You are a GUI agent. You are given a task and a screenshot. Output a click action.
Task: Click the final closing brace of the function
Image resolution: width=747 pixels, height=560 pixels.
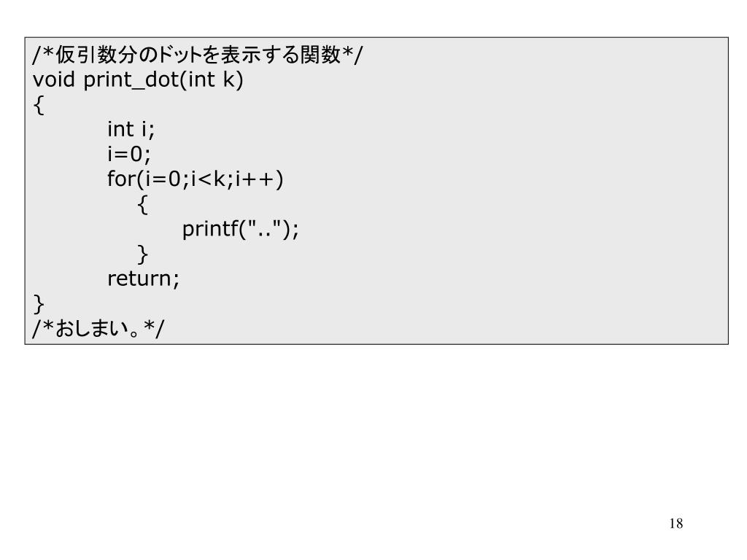[x=39, y=304]
